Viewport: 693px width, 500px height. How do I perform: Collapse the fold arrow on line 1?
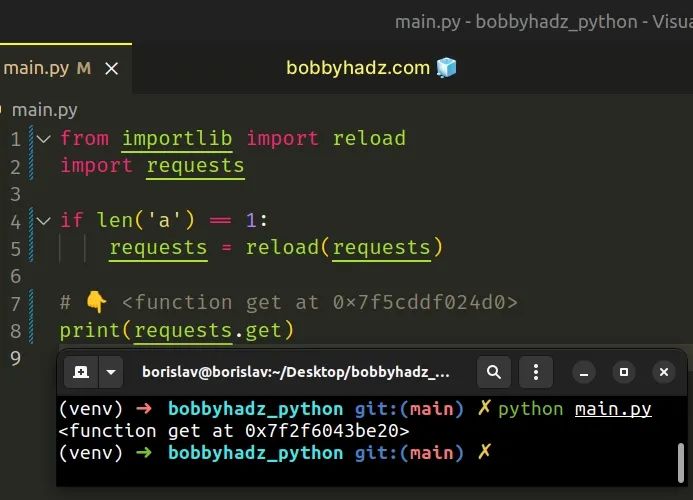(43, 139)
